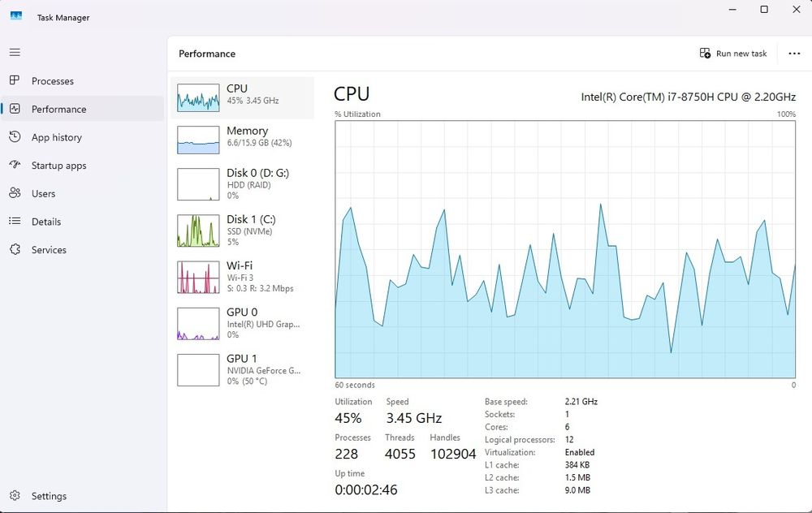812x513 pixels.
Task: Switch to App history page
Action: point(82,137)
